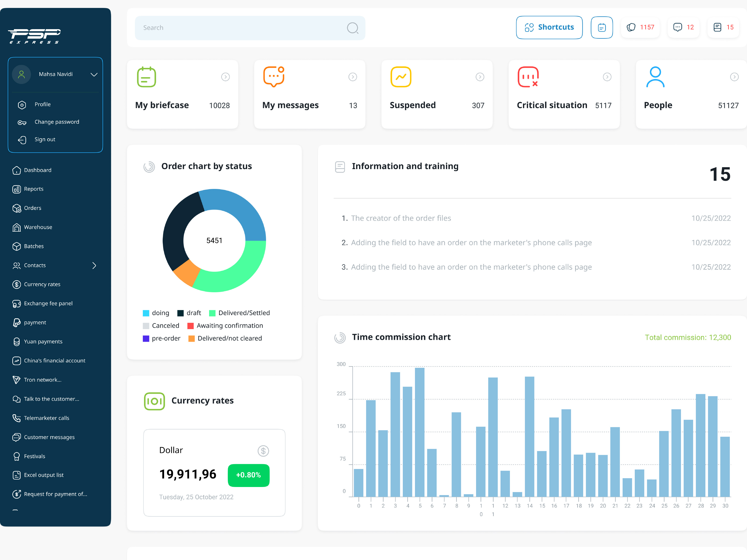Click the dollar coin icon in Dollar card
The image size is (747, 560).
(263, 451)
